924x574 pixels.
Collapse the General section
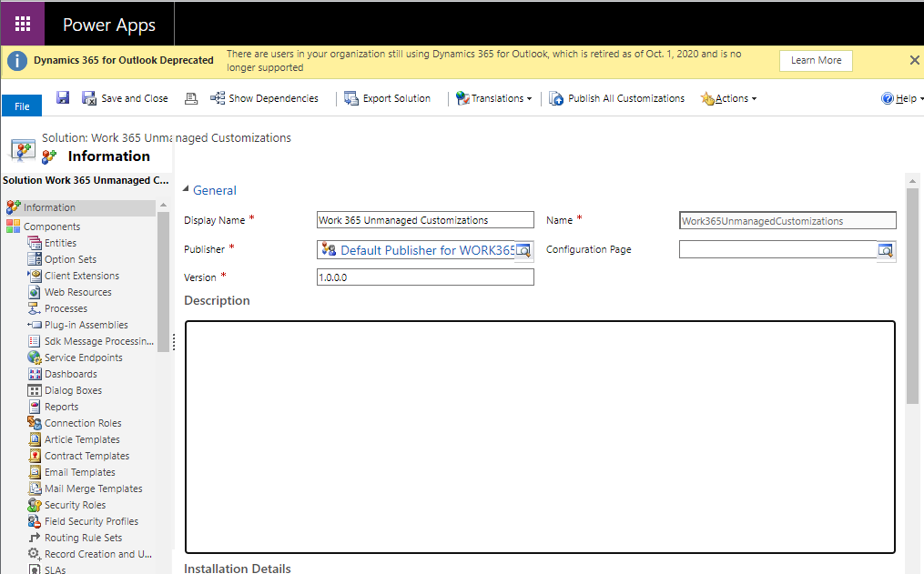186,189
